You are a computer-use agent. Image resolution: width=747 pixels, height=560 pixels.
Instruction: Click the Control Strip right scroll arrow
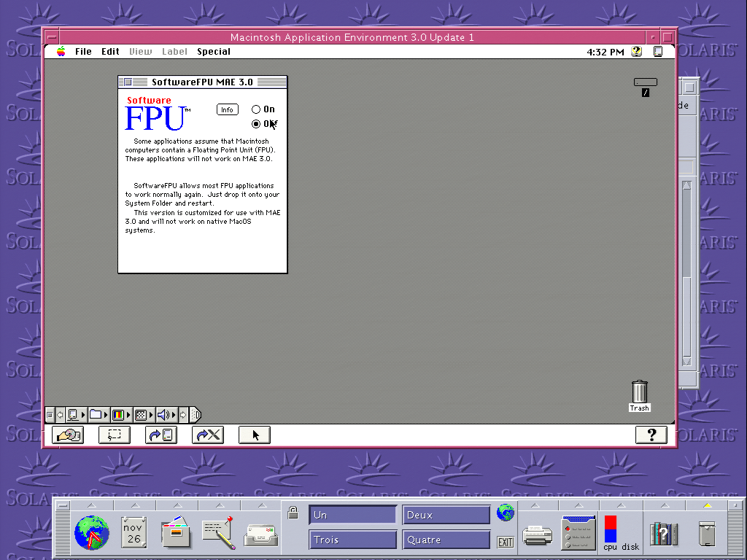[183, 415]
